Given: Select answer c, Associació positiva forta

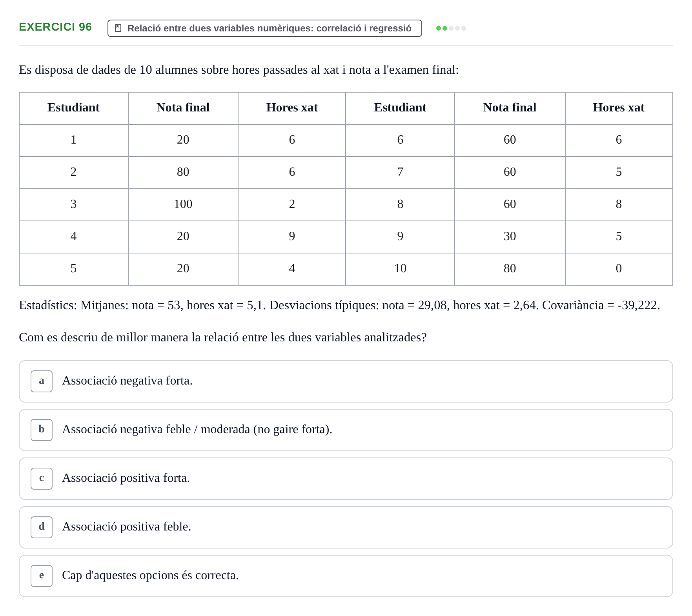Looking at the screenshot, I should pyautogui.click(x=346, y=479).
